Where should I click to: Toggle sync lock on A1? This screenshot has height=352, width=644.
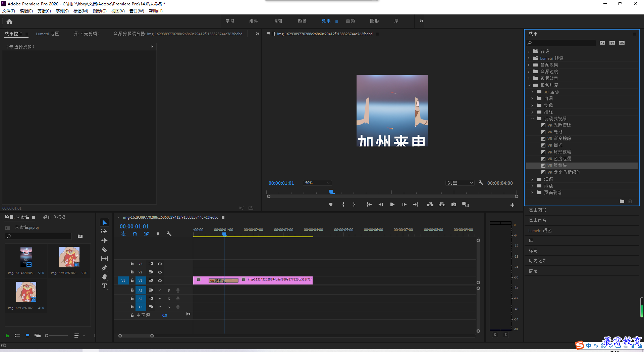click(x=151, y=290)
